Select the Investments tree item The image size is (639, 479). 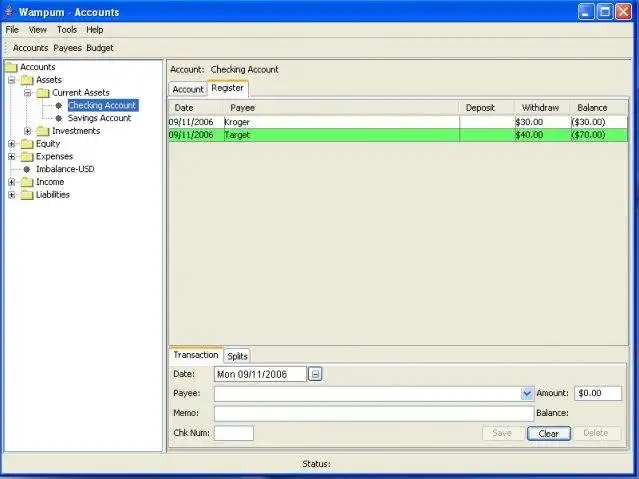[76, 131]
